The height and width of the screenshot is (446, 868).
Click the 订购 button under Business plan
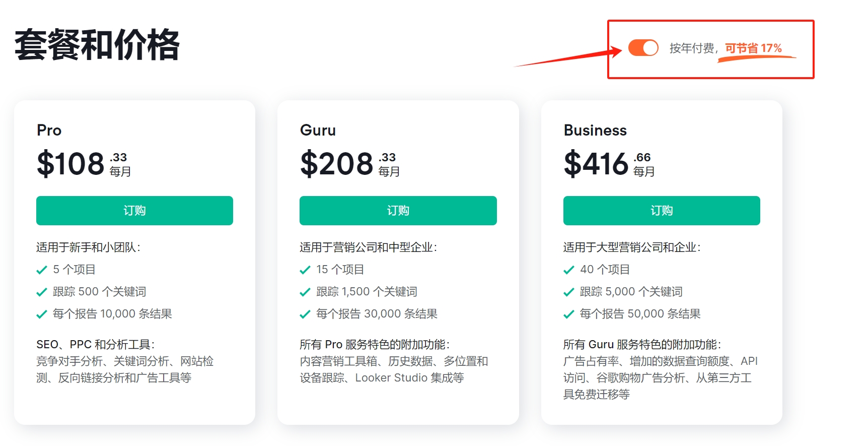pyautogui.click(x=661, y=211)
